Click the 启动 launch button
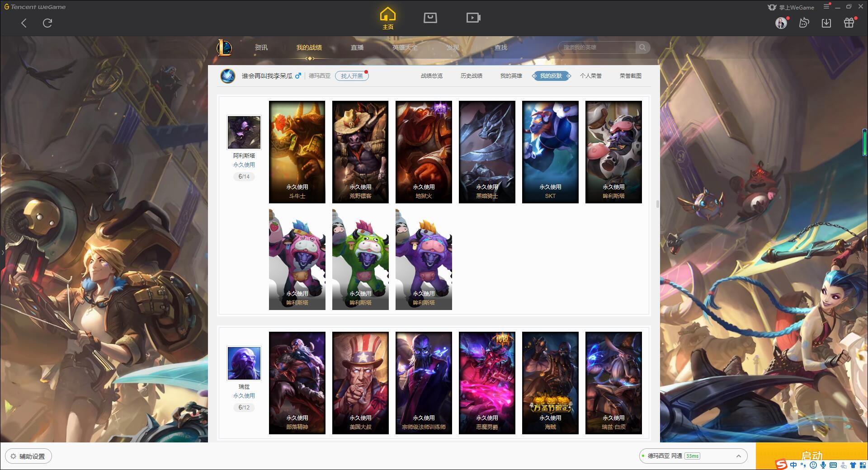The height and width of the screenshot is (470, 868). pos(811,456)
